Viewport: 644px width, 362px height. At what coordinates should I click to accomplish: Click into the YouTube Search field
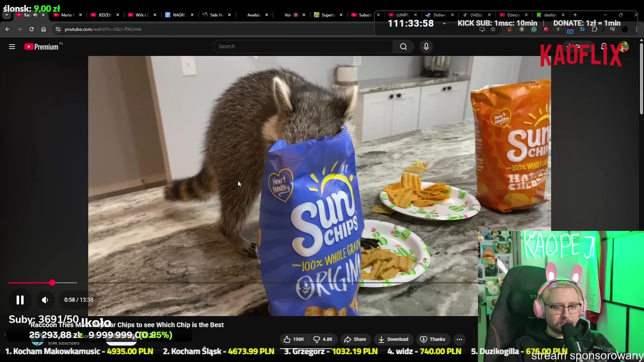coord(303,46)
